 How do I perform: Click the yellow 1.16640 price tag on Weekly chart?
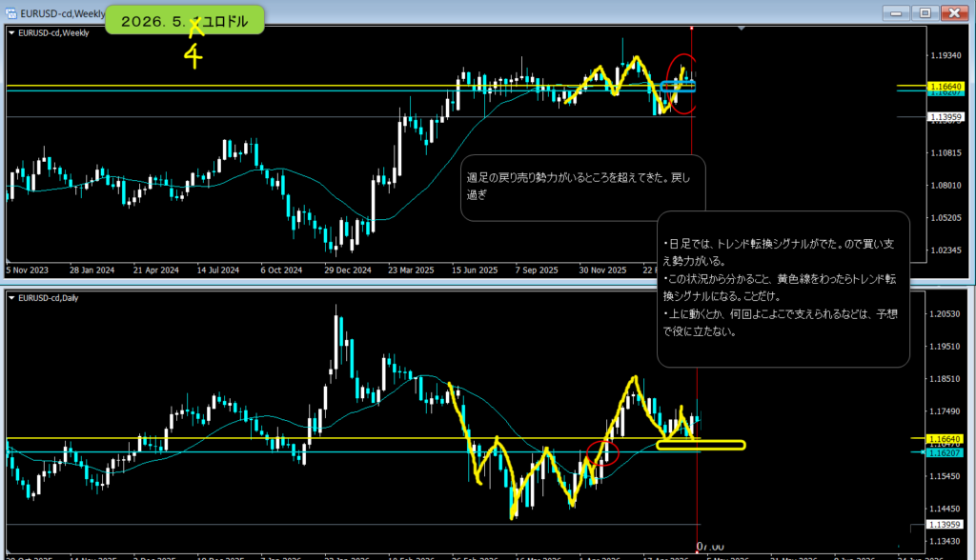pos(945,86)
